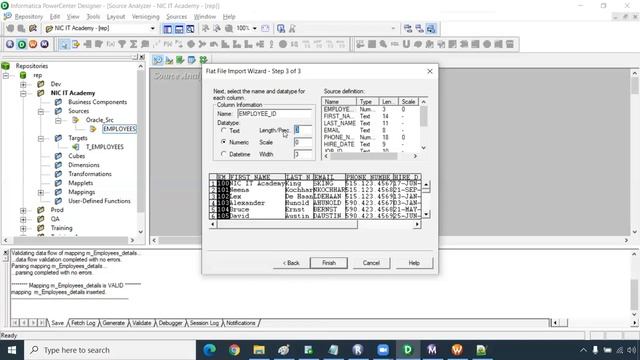Select the Source Analyzer tool icon

pyautogui.click(x=158, y=60)
